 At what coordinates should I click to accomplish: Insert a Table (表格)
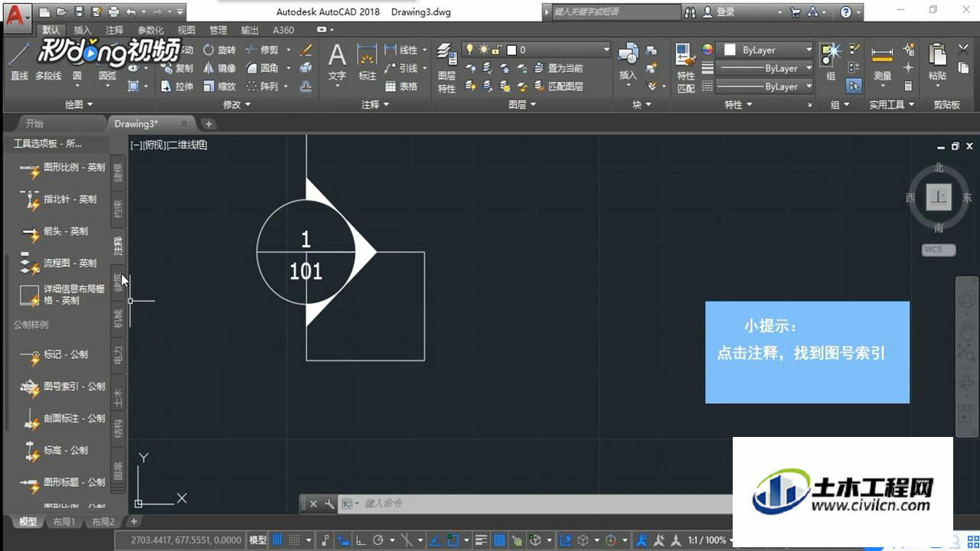point(401,86)
